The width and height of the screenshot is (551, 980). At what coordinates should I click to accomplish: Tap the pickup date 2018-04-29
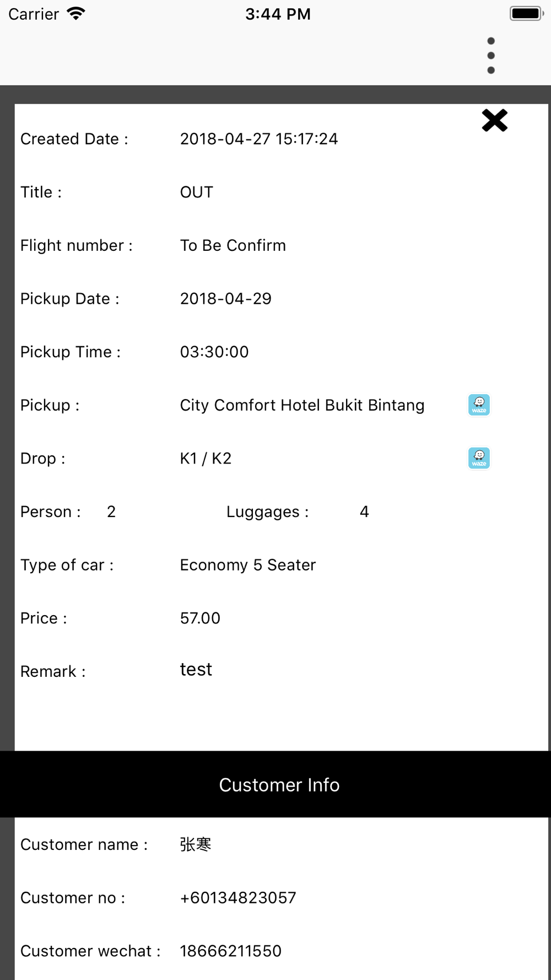tap(226, 299)
